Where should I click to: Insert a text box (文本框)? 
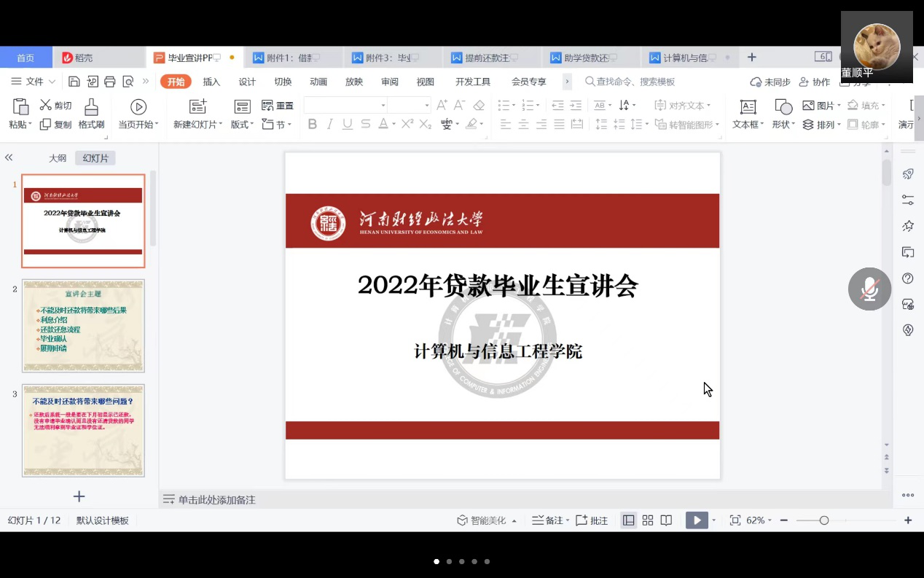pyautogui.click(x=748, y=108)
